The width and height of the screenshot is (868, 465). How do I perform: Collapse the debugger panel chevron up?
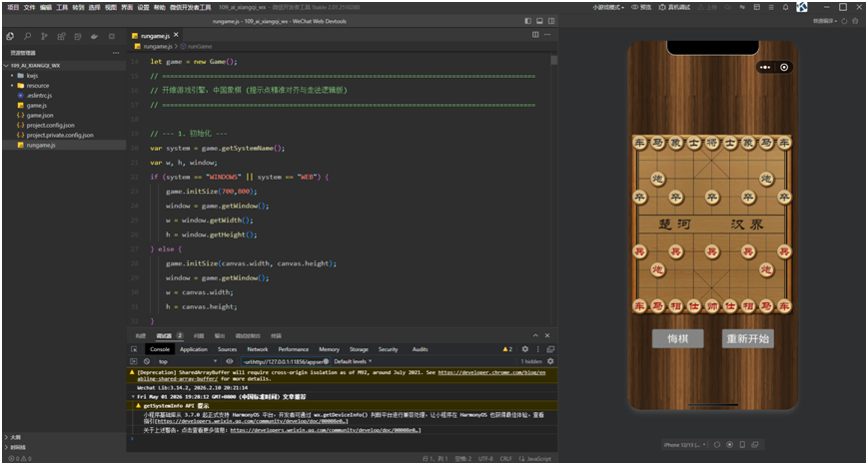pos(535,335)
